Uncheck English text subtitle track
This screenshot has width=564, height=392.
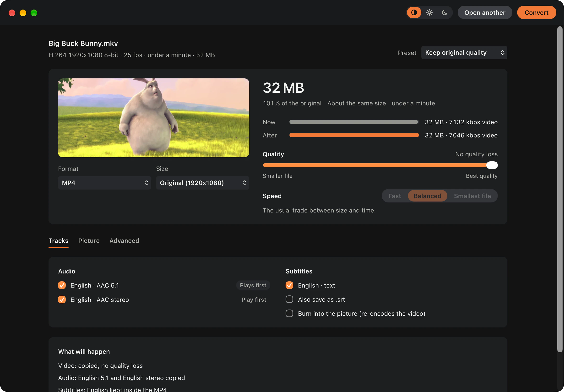(x=289, y=285)
